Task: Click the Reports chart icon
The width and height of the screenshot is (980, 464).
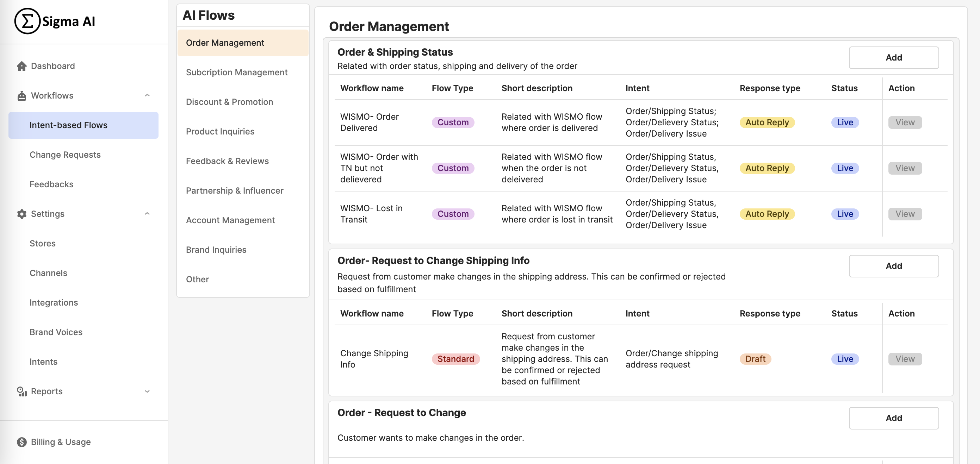Action: pyautogui.click(x=22, y=391)
